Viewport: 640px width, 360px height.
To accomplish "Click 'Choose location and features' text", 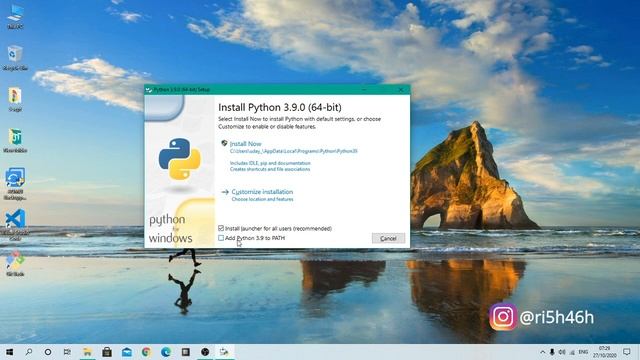I will pos(262,199).
